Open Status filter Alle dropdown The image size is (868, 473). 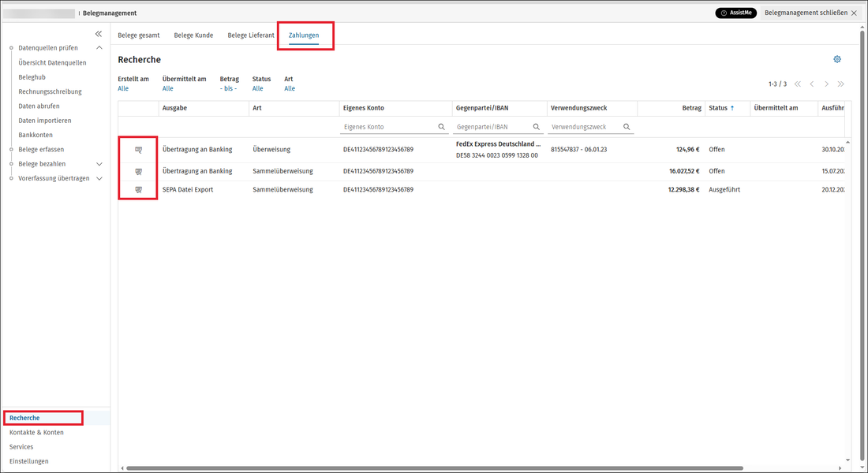coord(257,88)
